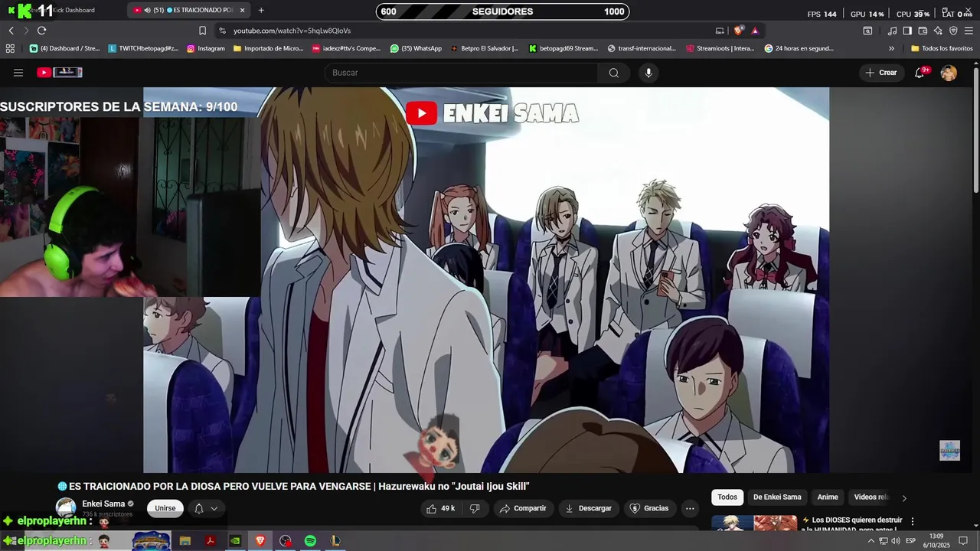Viewport: 980px width, 551px height.
Task: Open transf-internacional bookmark
Action: 642,48
